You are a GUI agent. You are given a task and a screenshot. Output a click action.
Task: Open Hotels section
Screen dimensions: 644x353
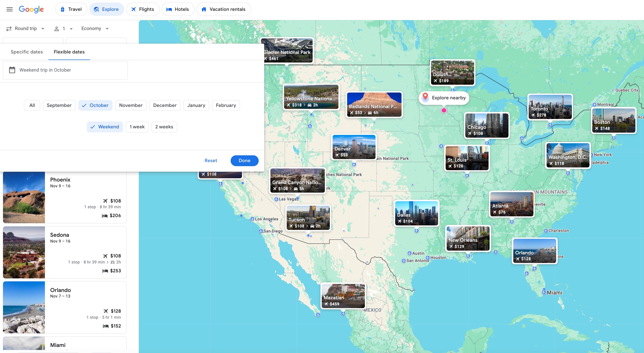pyautogui.click(x=178, y=9)
